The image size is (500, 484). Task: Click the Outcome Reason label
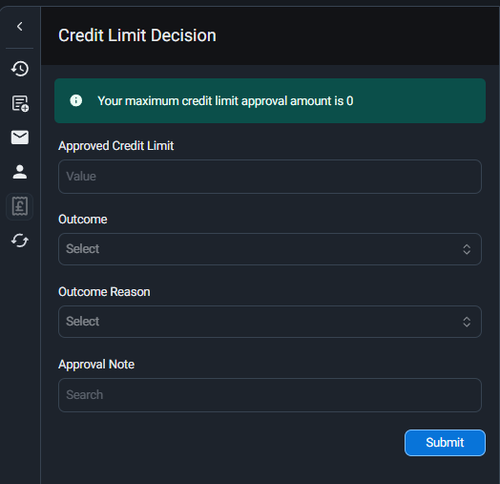tap(104, 292)
